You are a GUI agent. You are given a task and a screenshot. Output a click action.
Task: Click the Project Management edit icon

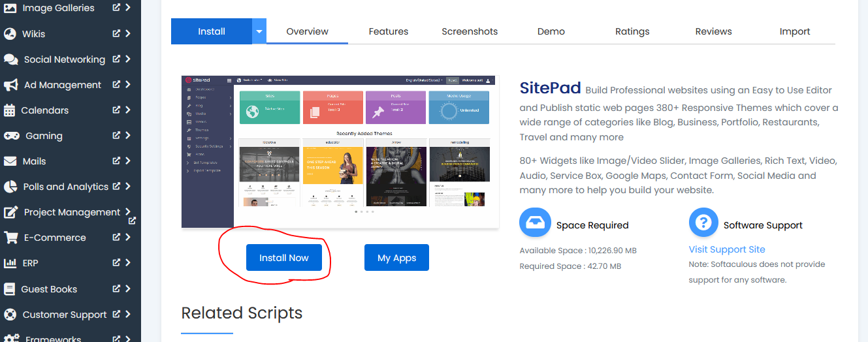pyautogui.click(x=10, y=212)
